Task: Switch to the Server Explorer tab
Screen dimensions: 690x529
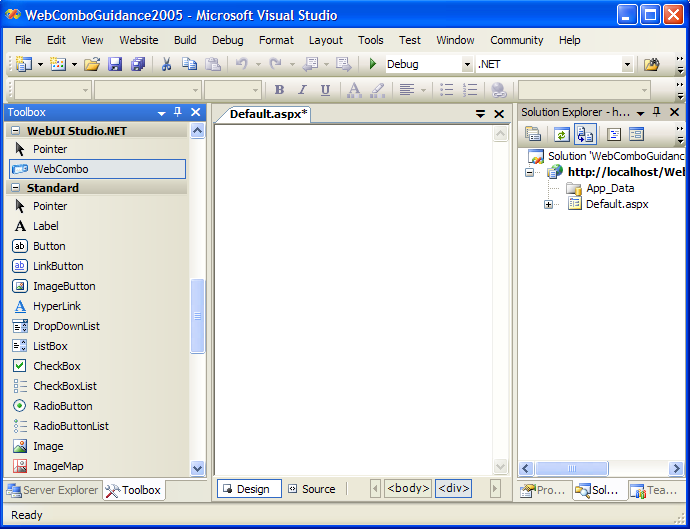Action: [x=52, y=490]
